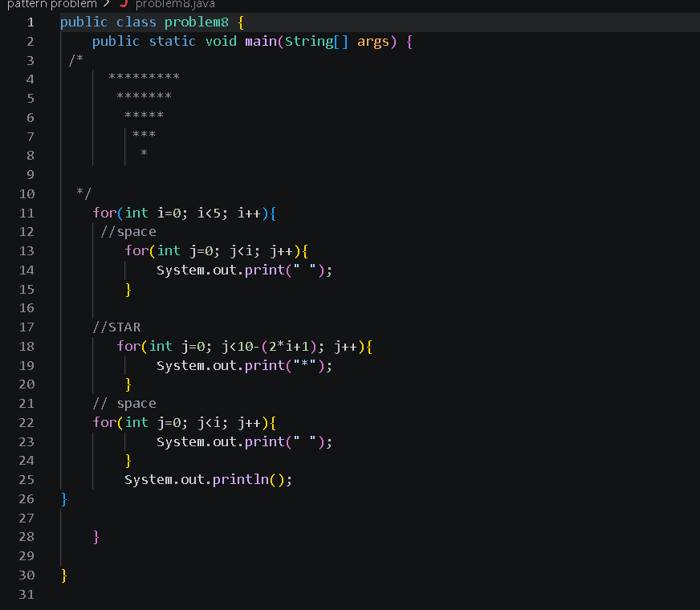The width and height of the screenshot is (700, 610).
Task: Click the blue closing brace on line 26
Action: coord(64,499)
